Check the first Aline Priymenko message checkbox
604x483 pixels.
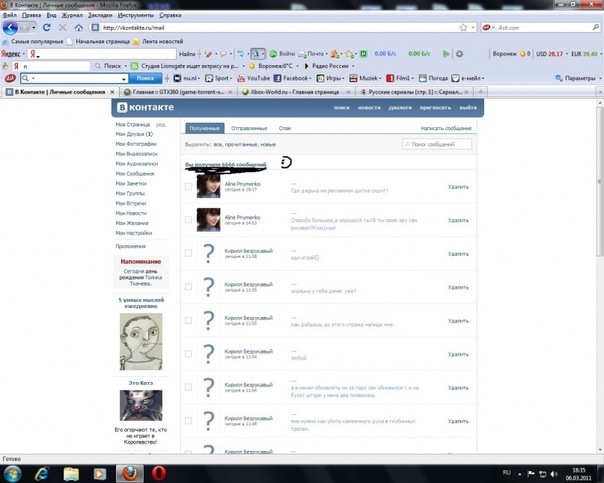point(188,186)
